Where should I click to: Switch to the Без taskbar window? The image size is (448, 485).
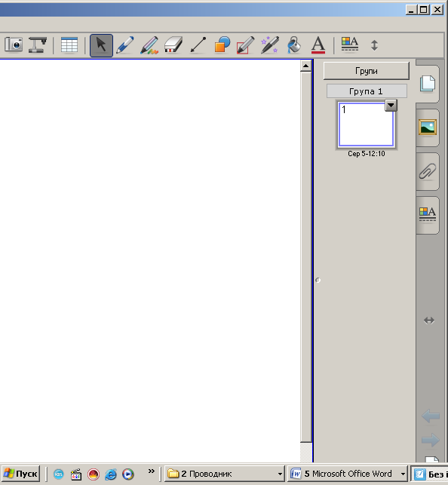429,474
